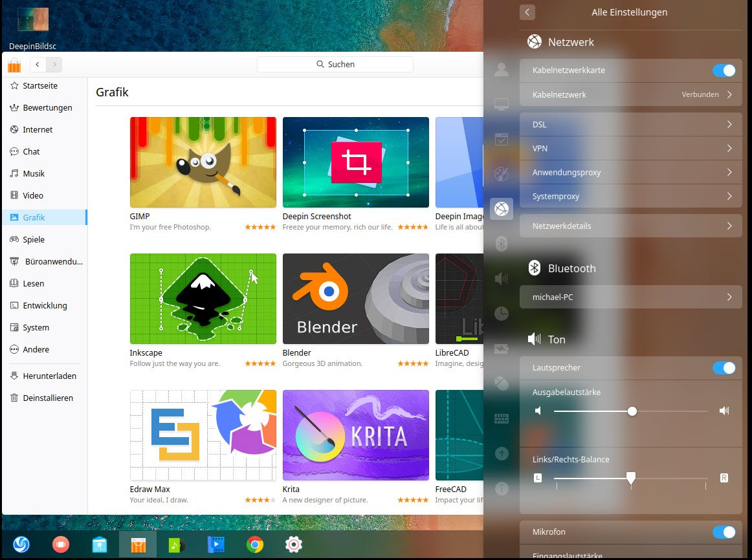Open the Herunterladen page

coord(44,376)
